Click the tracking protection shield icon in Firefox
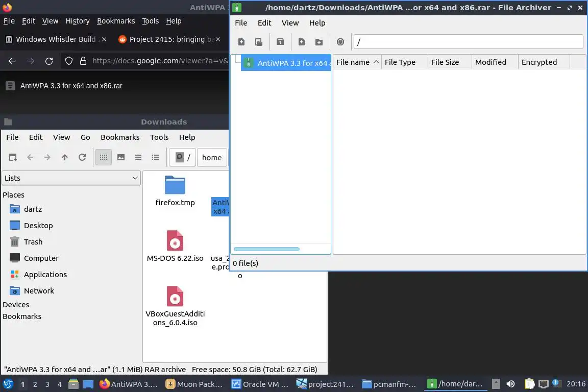This screenshot has width=588, height=392. coord(68,61)
